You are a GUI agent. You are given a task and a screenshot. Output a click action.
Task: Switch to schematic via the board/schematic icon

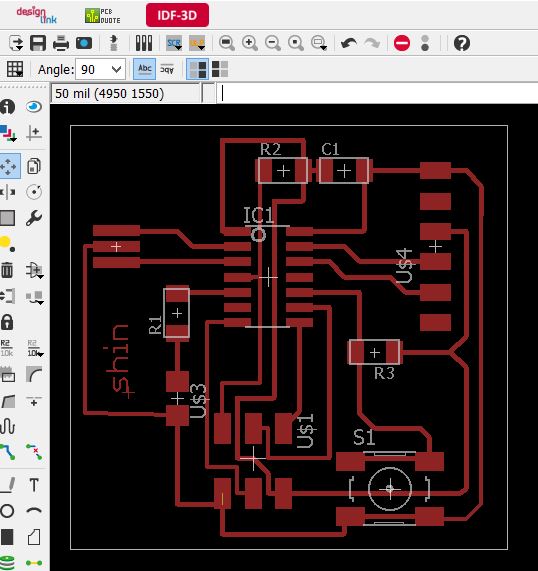click(x=114, y=43)
